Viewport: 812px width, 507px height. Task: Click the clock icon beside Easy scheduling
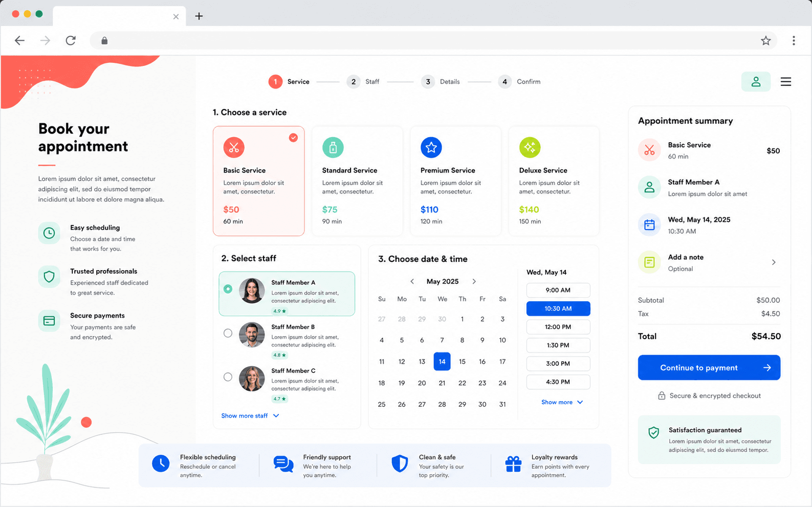pyautogui.click(x=49, y=233)
